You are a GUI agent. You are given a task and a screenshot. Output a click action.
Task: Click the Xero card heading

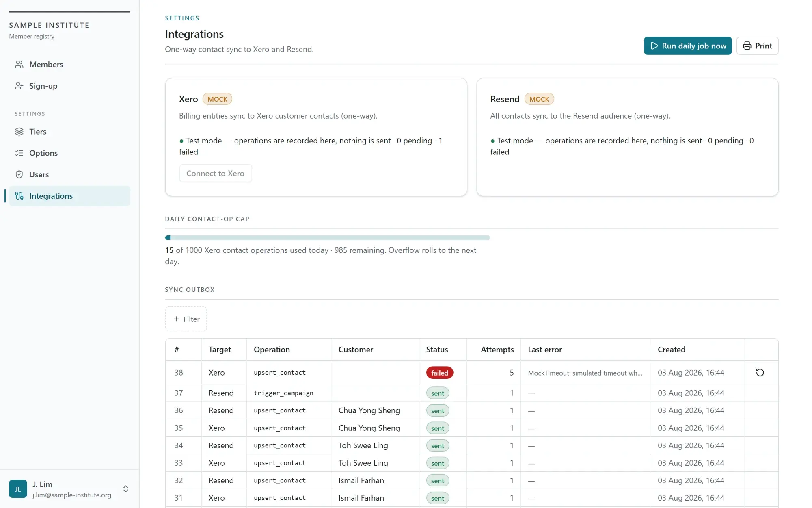pyautogui.click(x=188, y=99)
